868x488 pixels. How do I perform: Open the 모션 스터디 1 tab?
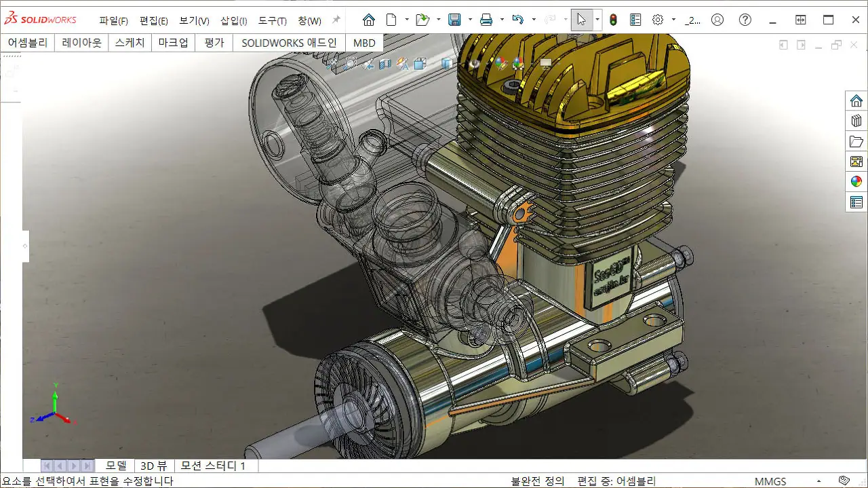tap(213, 466)
